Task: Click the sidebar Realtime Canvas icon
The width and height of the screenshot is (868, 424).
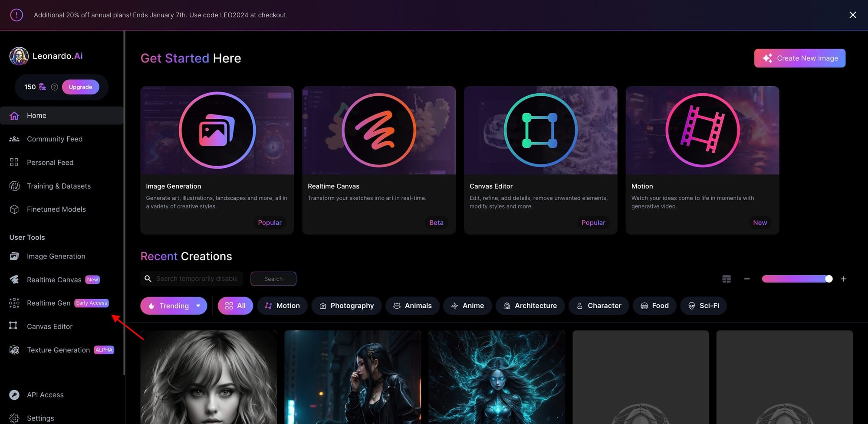Action: tap(14, 280)
